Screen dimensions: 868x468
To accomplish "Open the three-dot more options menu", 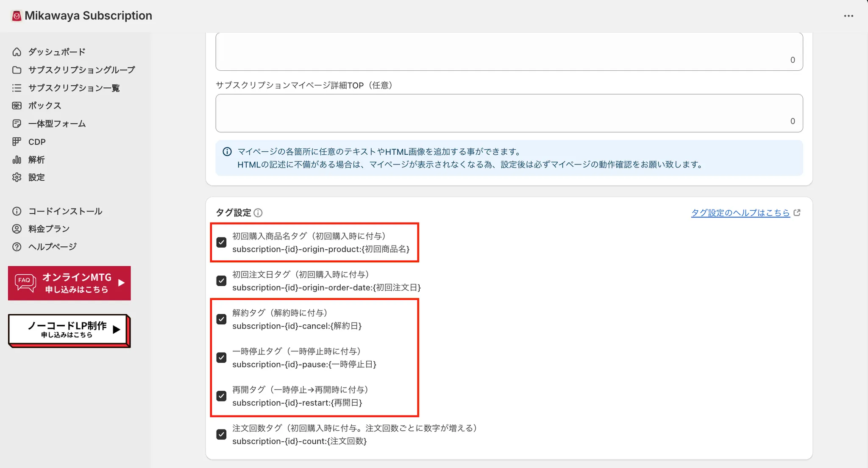I will point(849,16).
